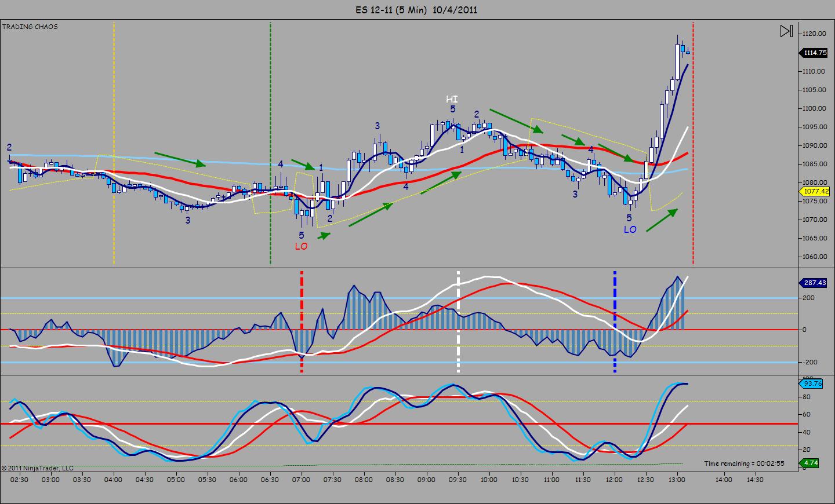The height and width of the screenshot is (504, 835).
Task: Click the 07:00 time axis label
Action: click(x=301, y=480)
